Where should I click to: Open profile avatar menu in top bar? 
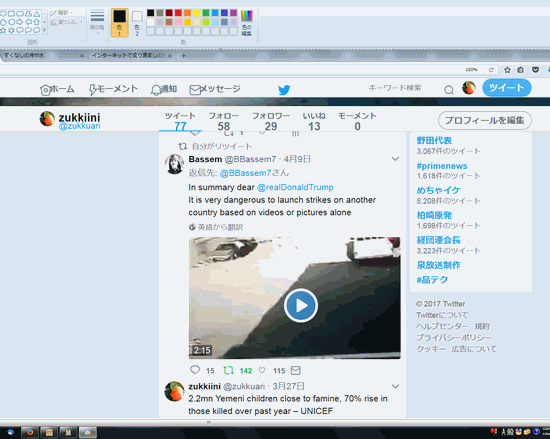[469, 88]
